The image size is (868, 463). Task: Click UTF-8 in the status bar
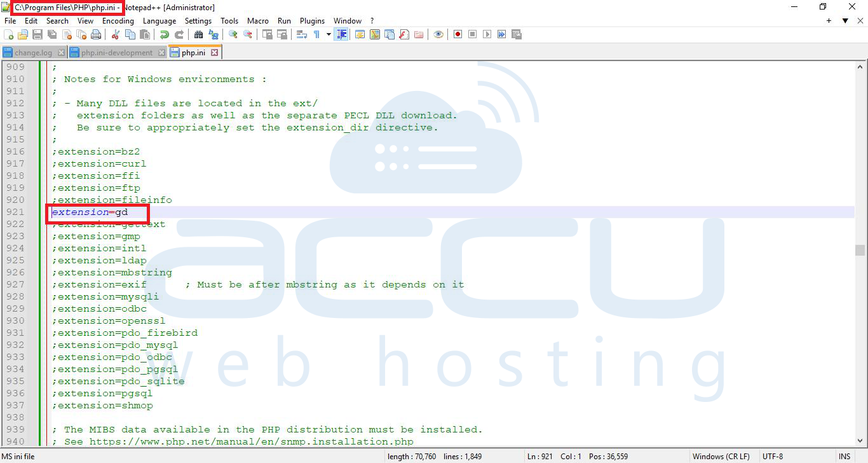tap(772, 456)
